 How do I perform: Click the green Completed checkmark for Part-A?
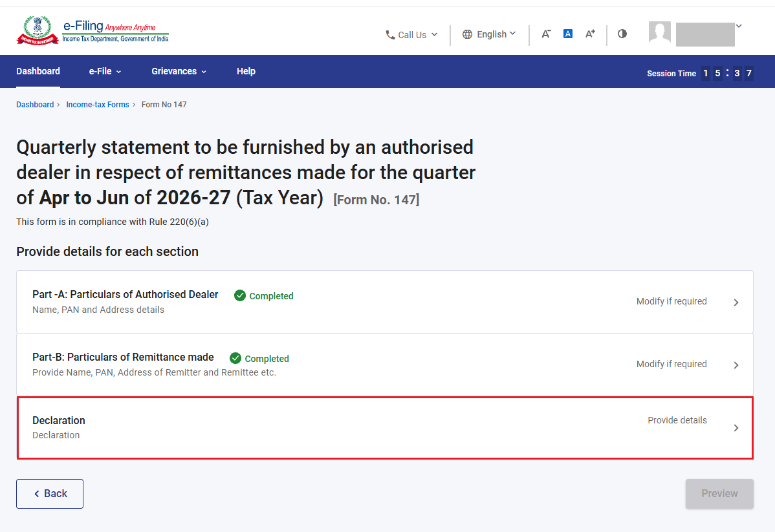click(x=240, y=295)
